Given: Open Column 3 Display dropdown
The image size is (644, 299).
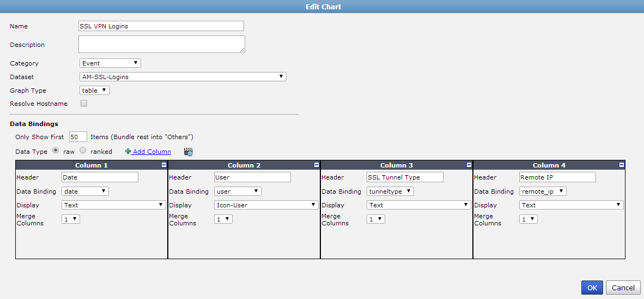Looking at the screenshot, I should point(419,205).
